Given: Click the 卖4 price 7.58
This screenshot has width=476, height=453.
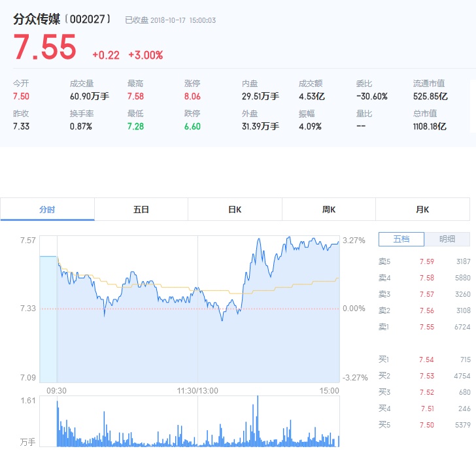Looking at the screenshot, I should [x=427, y=278].
